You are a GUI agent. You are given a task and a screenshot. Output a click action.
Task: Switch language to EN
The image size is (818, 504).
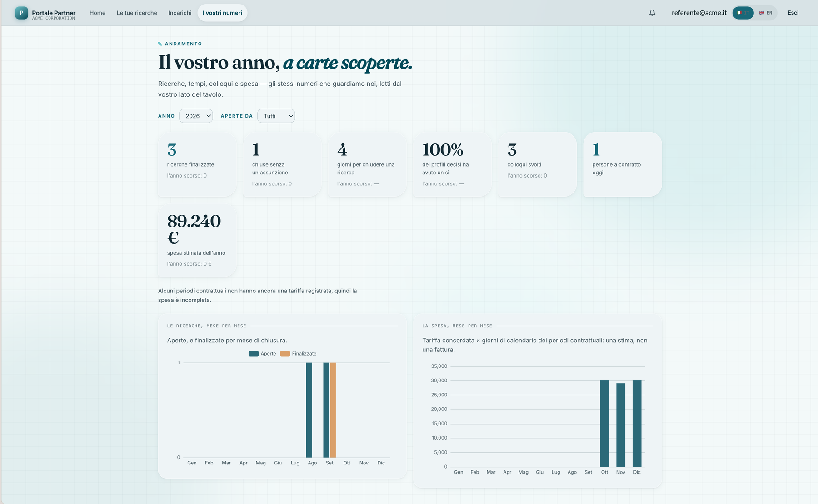tap(766, 13)
